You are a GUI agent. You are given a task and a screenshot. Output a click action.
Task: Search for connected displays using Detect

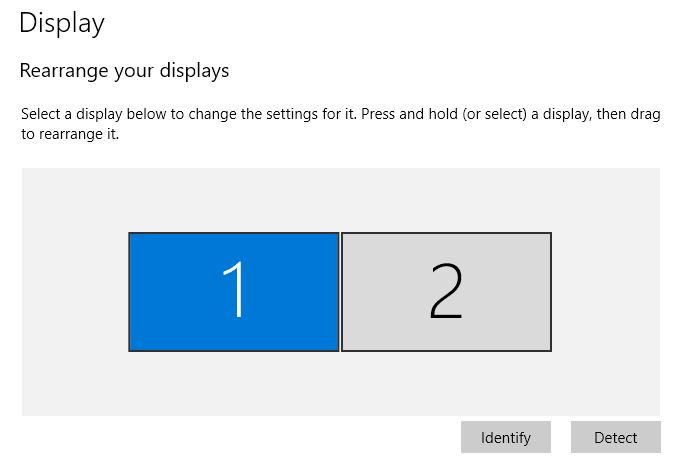coord(616,437)
